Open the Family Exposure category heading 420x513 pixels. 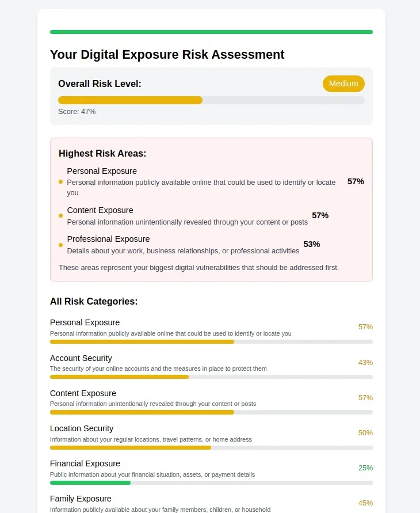(x=81, y=499)
